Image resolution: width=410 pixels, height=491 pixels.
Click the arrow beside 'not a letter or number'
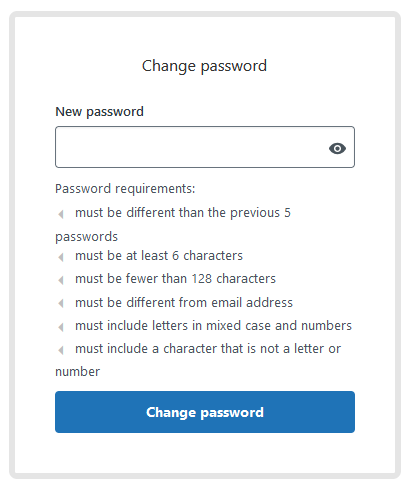tap(61, 350)
